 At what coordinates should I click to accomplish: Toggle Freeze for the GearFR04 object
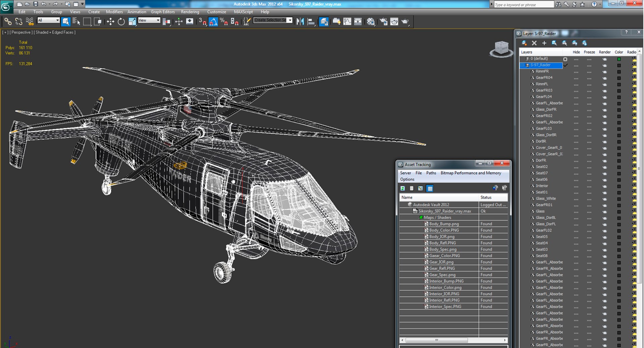(x=589, y=78)
